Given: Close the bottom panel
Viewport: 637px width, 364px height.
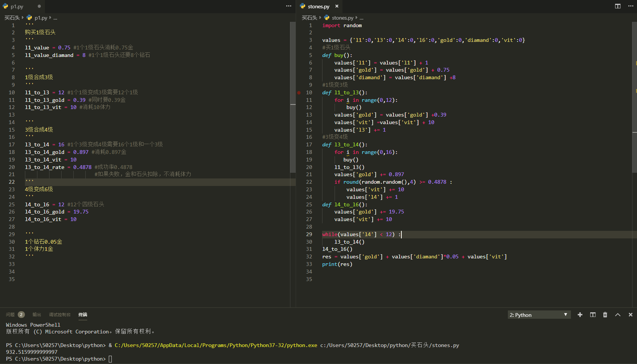Looking at the screenshot, I should (630, 315).
